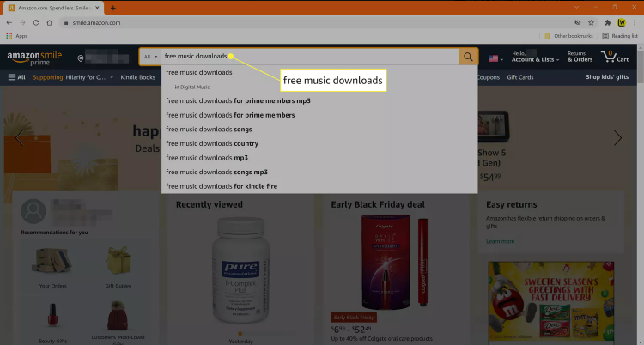The height and width of the screenshot is (345, 644).
Task: Expand Supporting charity dropdown
Action: pyautogui.click(x=73, y=77)
